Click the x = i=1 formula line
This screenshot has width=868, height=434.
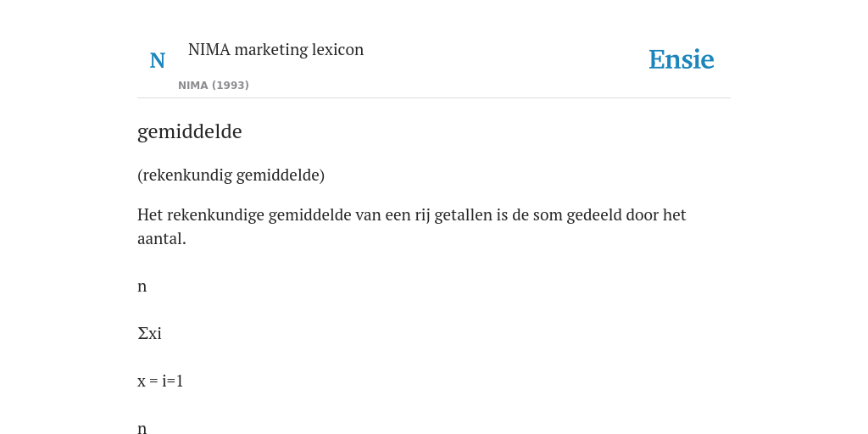tap(160, 381)
